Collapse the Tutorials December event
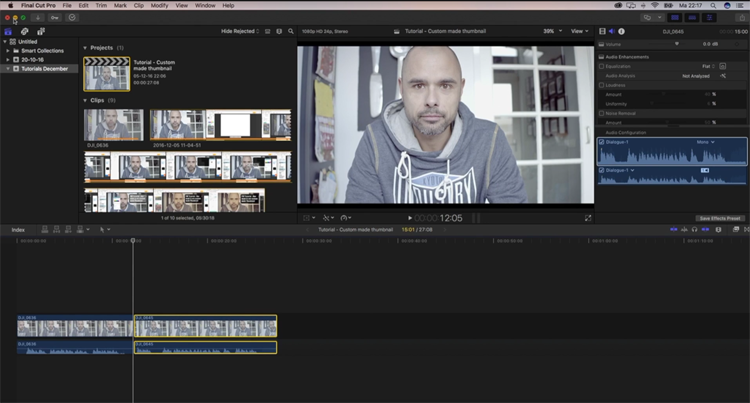Screen dimensions: 750x403 8,69
